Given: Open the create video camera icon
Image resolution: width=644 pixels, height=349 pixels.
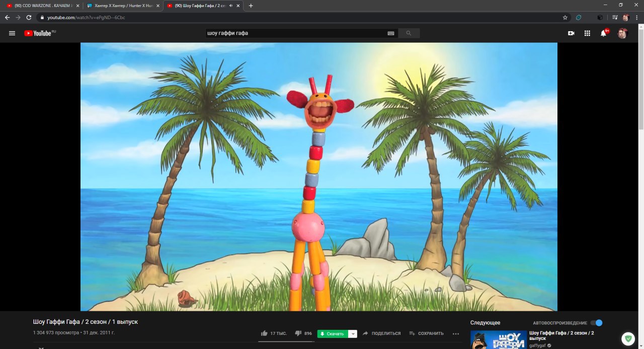Looking at the screenshot, I should (571, 33).
